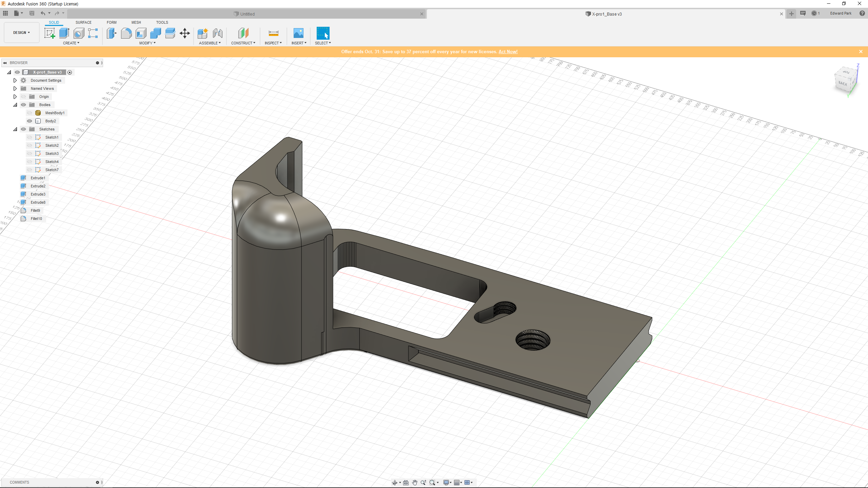
Task: Expand the Document Settings tree node
Action: (x=15, y=80)
